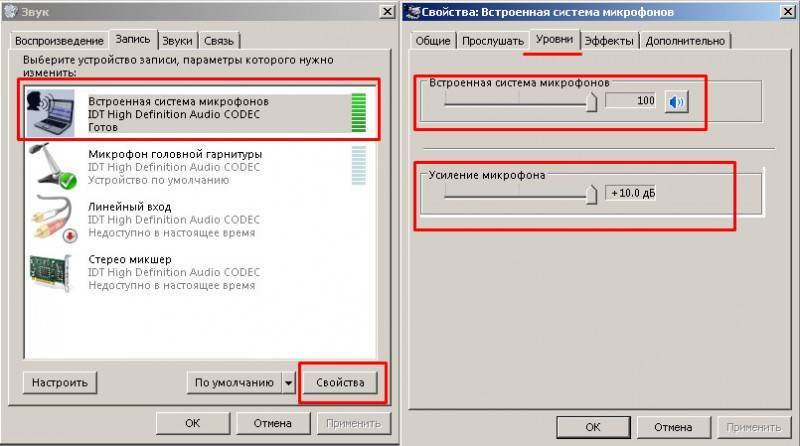
Task: Close the Свойства window
Action: pyautogui.click(x=788, y=11)
